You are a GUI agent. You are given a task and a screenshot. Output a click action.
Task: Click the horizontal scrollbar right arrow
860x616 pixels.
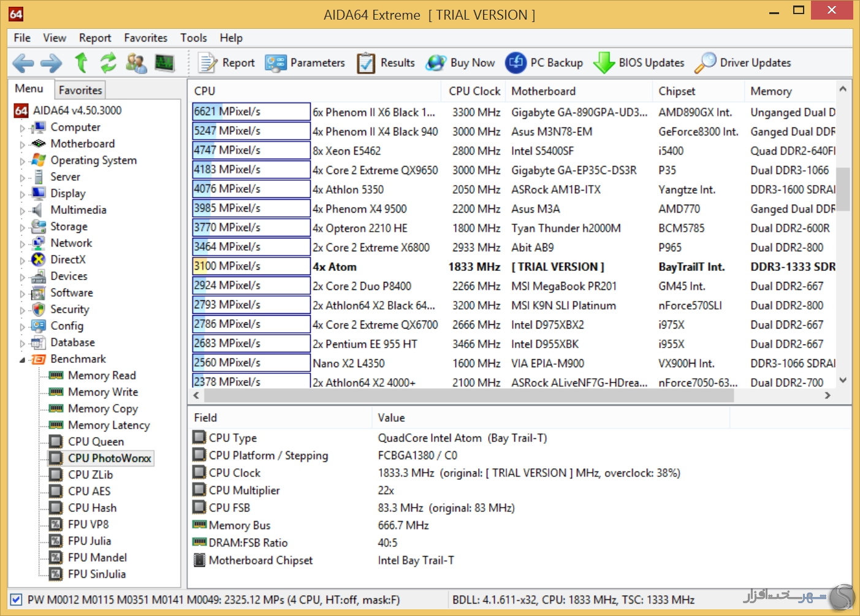click(x=828, y=395)
